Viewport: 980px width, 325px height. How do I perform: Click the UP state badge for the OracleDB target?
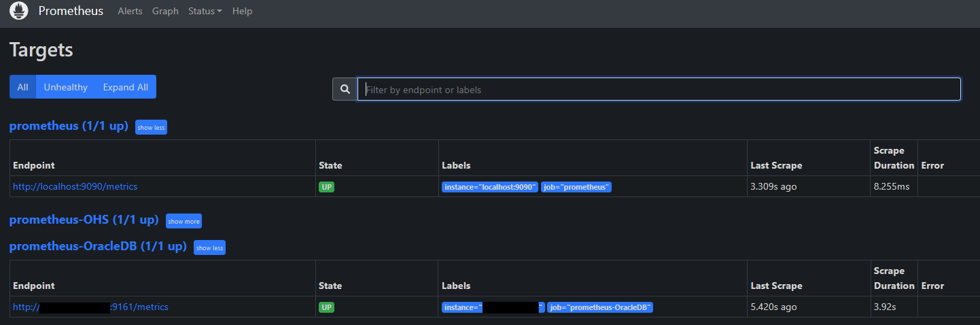(326, 307)
